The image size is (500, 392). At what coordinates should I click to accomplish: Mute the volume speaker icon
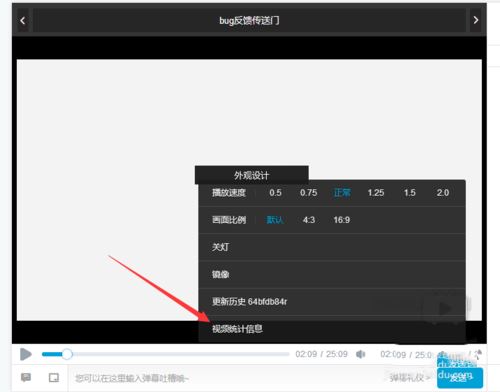(x=361, y=354)
